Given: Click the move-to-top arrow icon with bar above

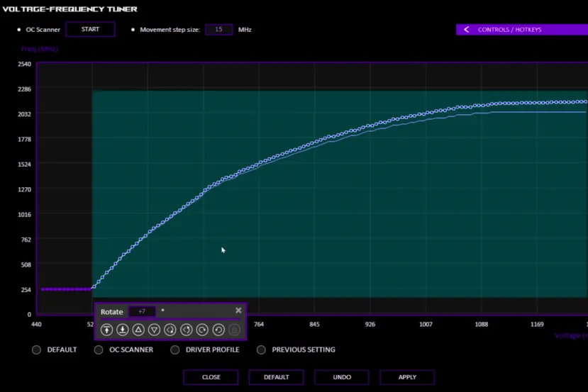Looking at the screenshot, I should (x=107, y=330).
